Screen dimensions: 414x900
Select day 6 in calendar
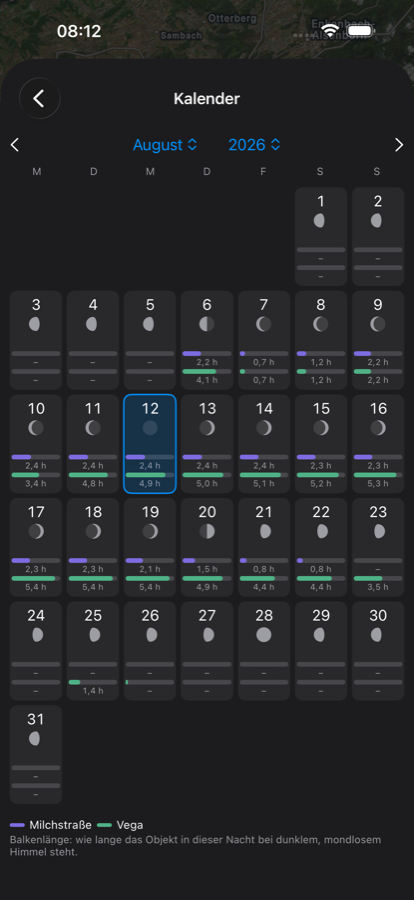click(207, 340)
